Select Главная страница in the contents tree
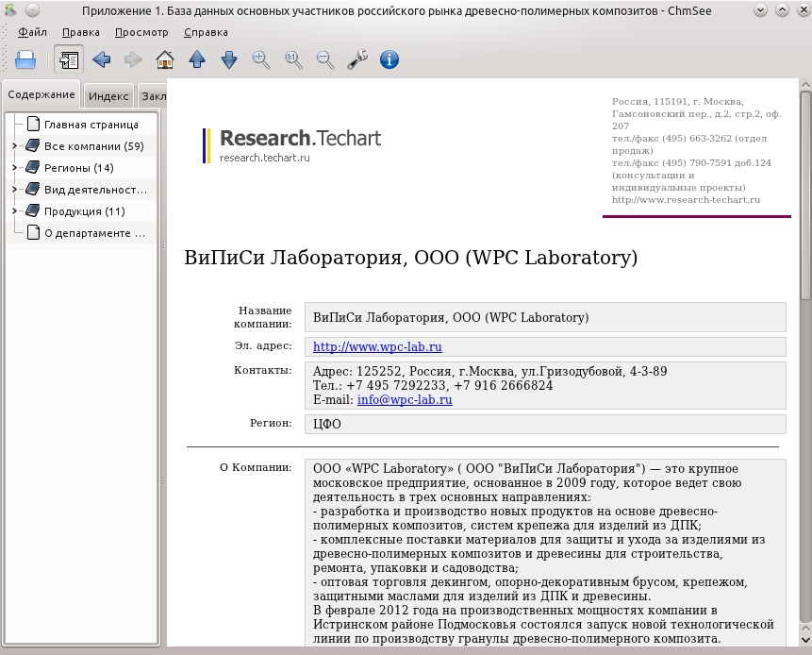 (x=91, y=125)
